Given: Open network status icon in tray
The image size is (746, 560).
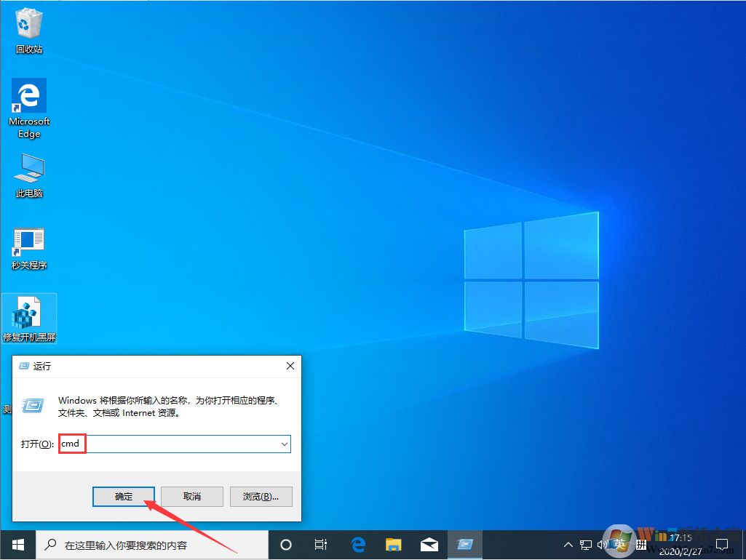Looking at the screenshot, I should click(585, 544).
